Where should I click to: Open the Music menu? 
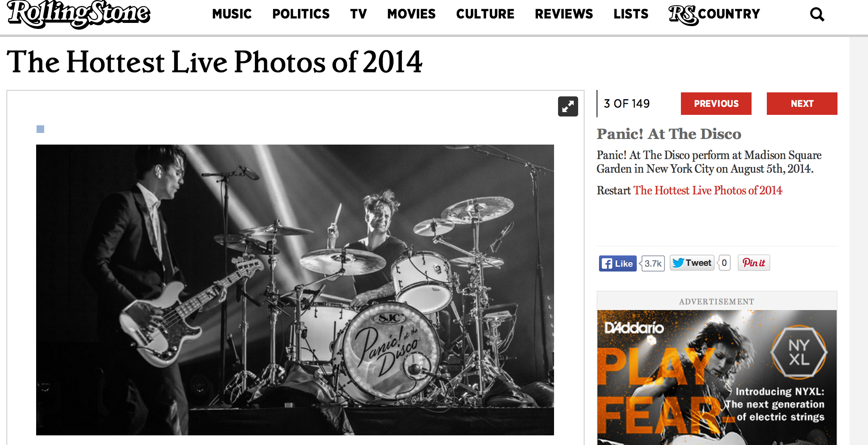click(x=232, y=14)
